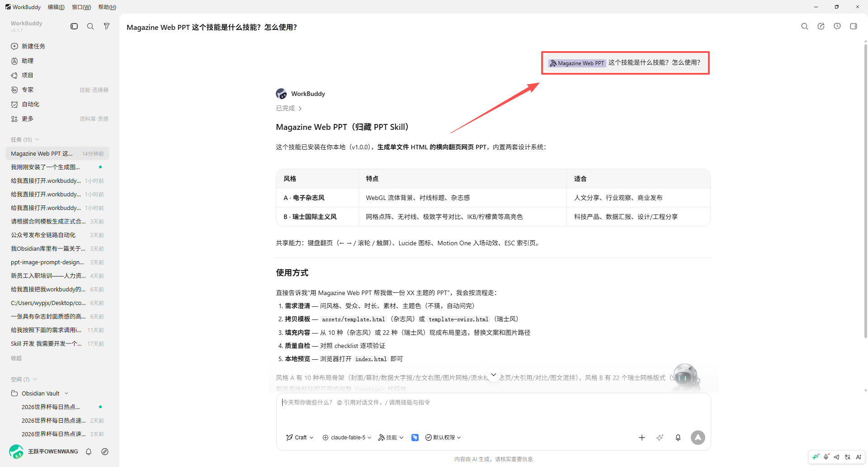This screenshot has width=868, height=467.
Task: Share the conversation using the arrow icon
Action: (821, 26)
